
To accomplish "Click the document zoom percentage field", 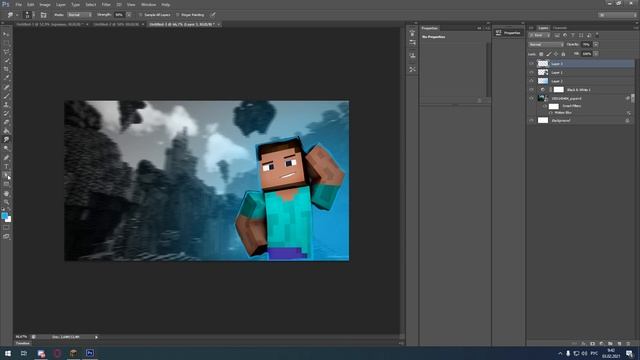I will (x=22, y=337).
